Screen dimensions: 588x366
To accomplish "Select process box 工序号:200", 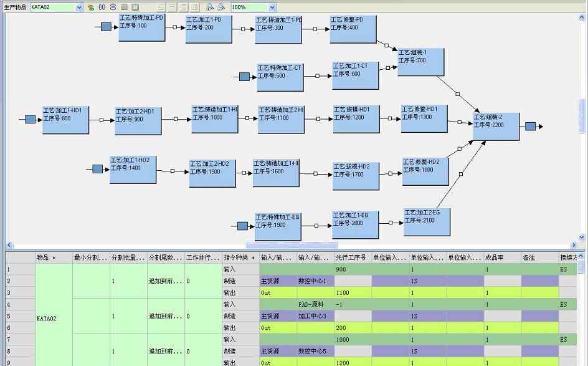I will [x=209, y=29].
